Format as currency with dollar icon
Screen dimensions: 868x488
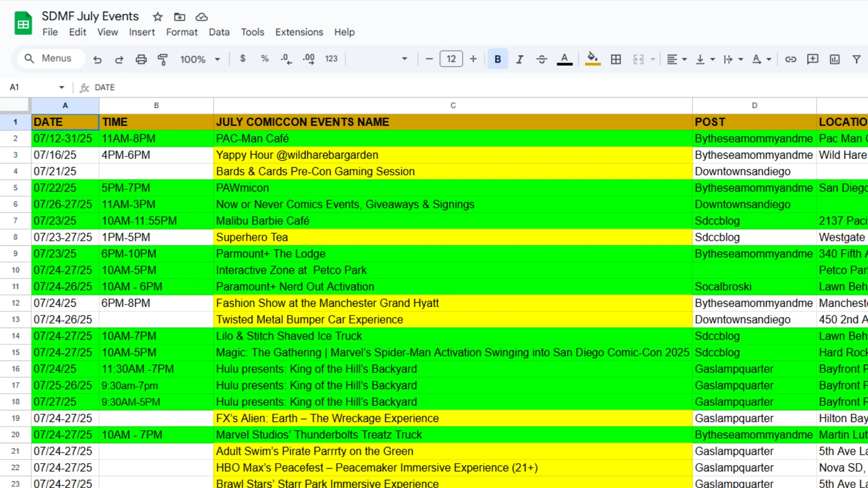pyautogui.click(x=243, y=59)
